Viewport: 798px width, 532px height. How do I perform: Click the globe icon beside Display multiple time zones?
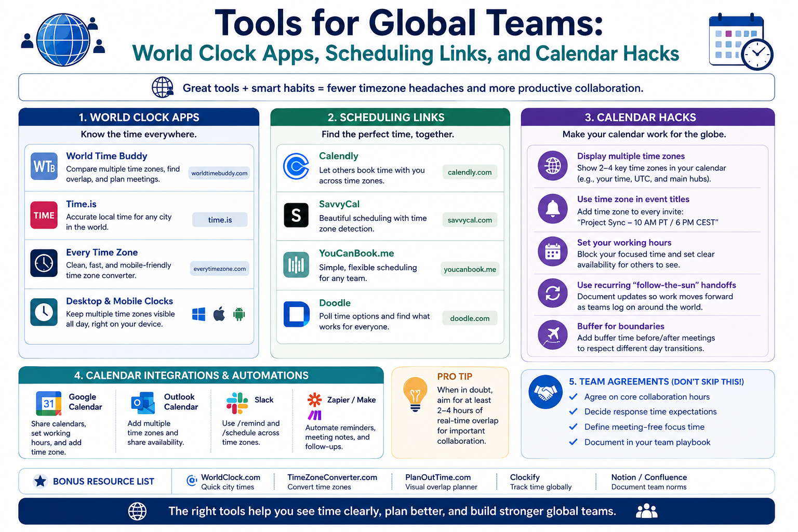[553, 166]
